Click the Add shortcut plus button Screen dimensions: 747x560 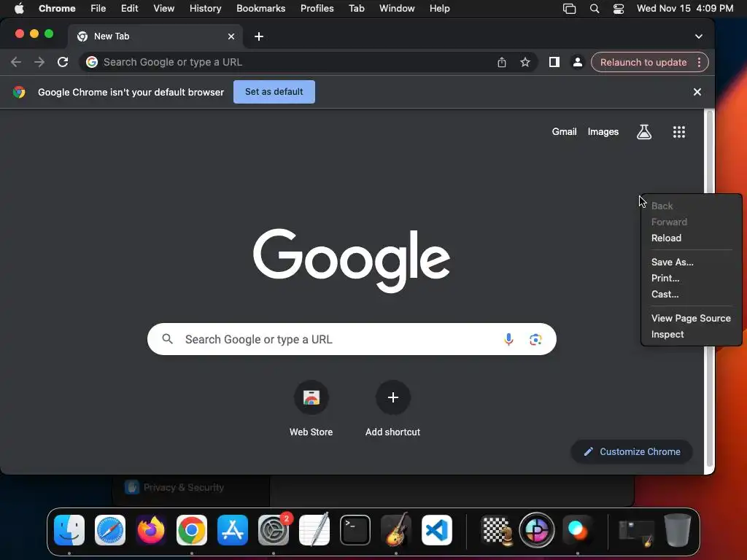(x=392, y=397)
